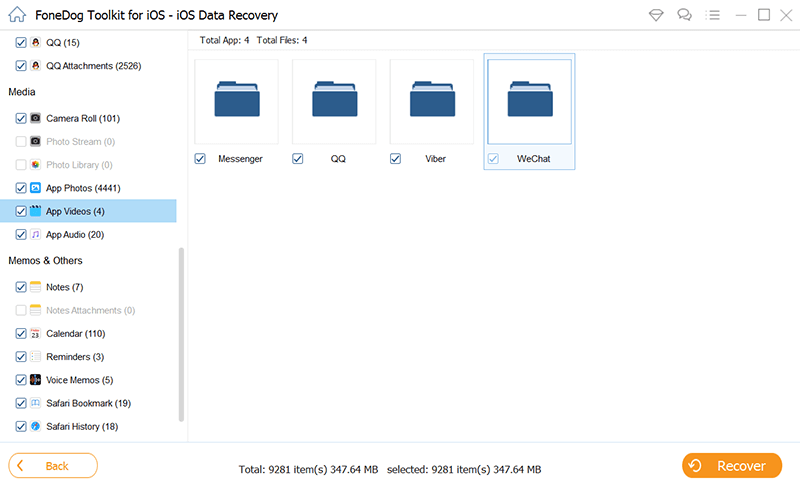800x489 pixels.
Task: Toggle the Camera Roll (101) checkbox
Action: point(20,118)
